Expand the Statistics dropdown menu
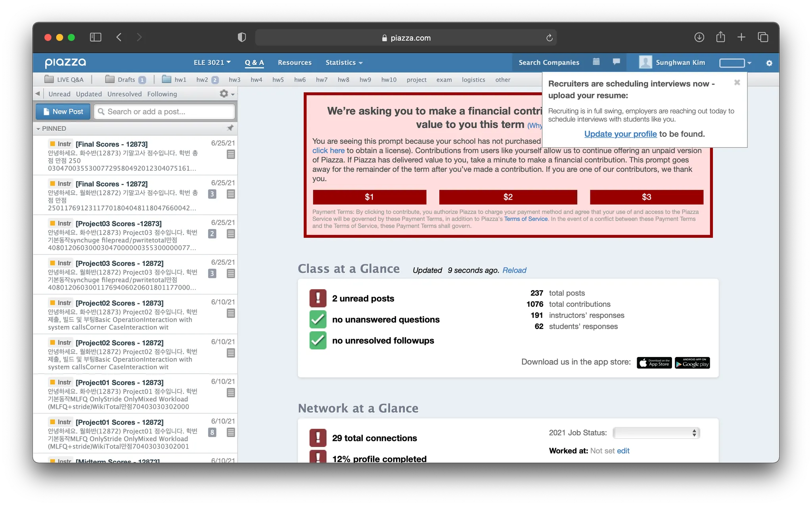 click(344, 63)
